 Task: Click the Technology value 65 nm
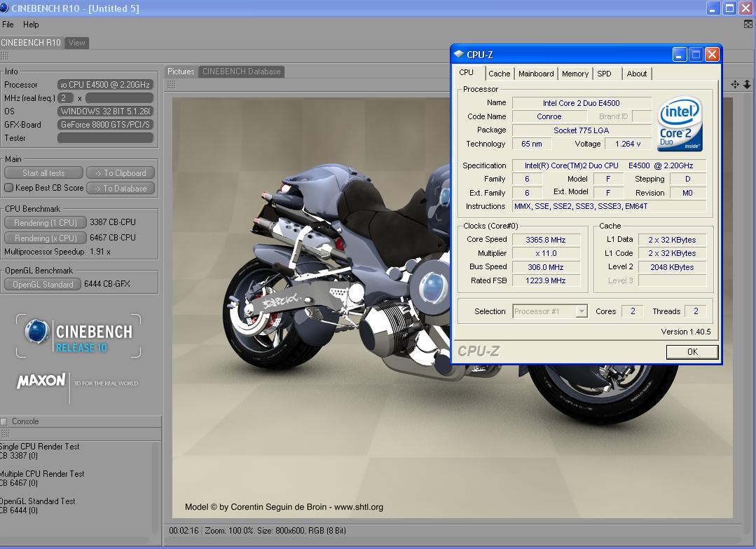[x=532, y=144]
